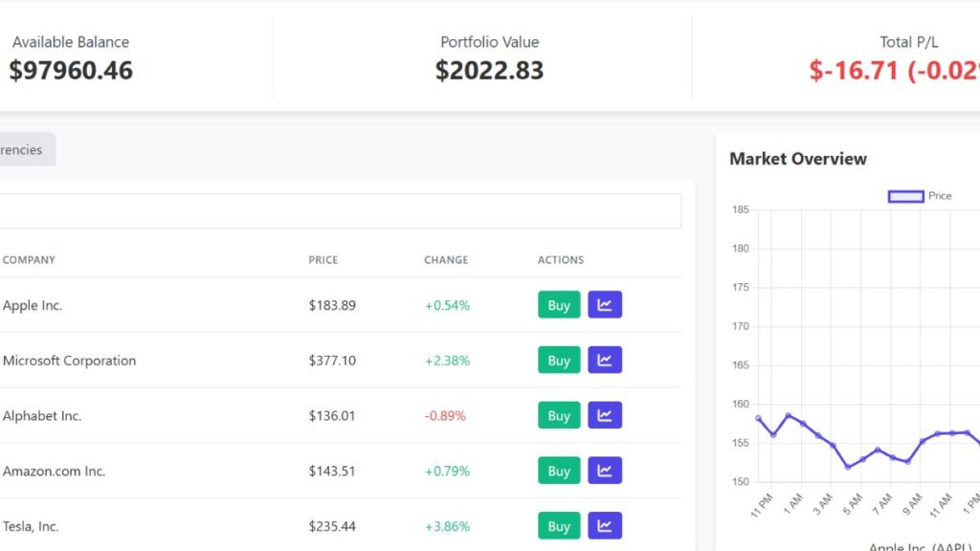
Task: Click the ACTIONS column header
Action: pos(561,260)
